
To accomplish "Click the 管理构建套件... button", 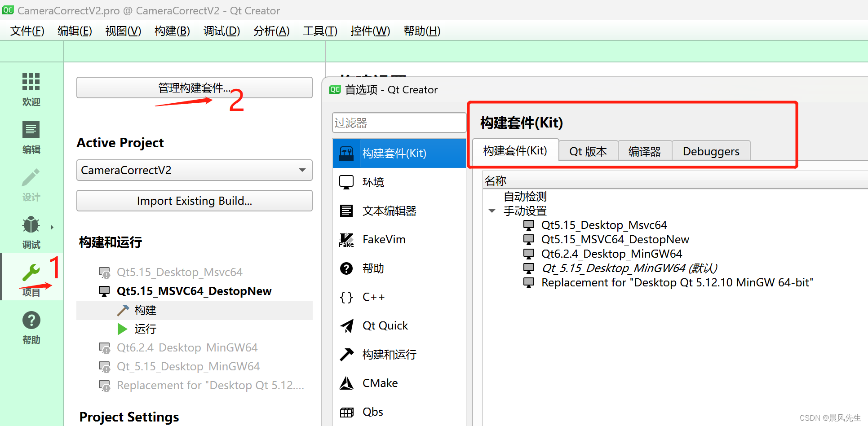I will (x=195, y=88).
